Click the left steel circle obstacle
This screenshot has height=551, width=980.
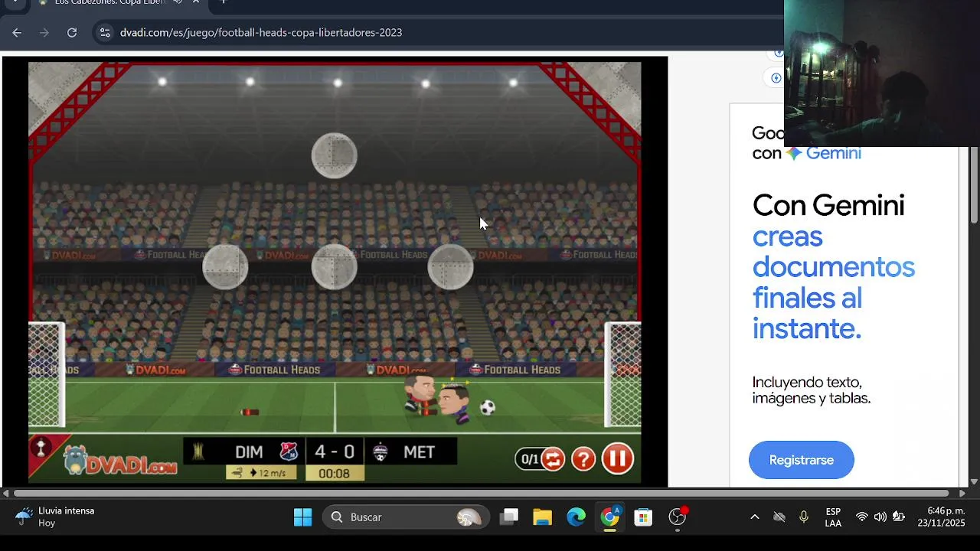[x=225, y=267]
